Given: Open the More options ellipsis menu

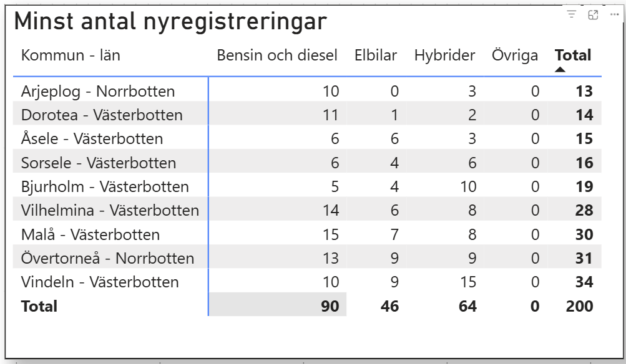Looking at the screenshot, I should 614,15.
